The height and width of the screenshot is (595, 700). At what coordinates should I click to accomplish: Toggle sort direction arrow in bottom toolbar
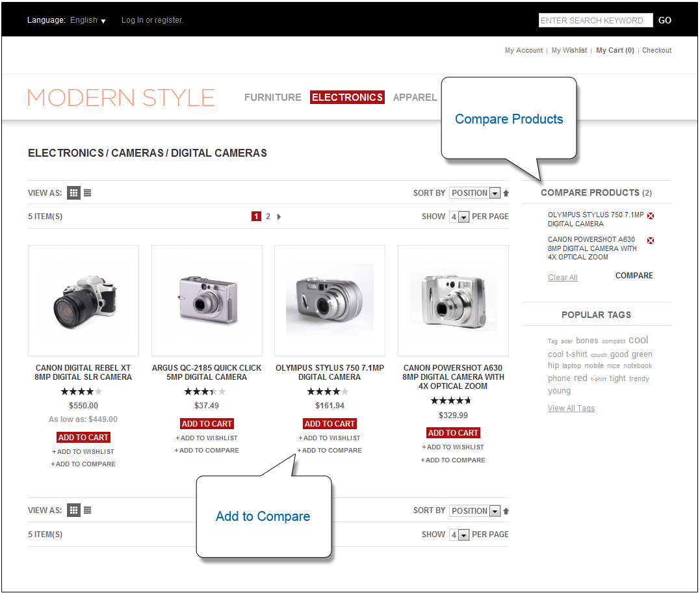(506, 511)
